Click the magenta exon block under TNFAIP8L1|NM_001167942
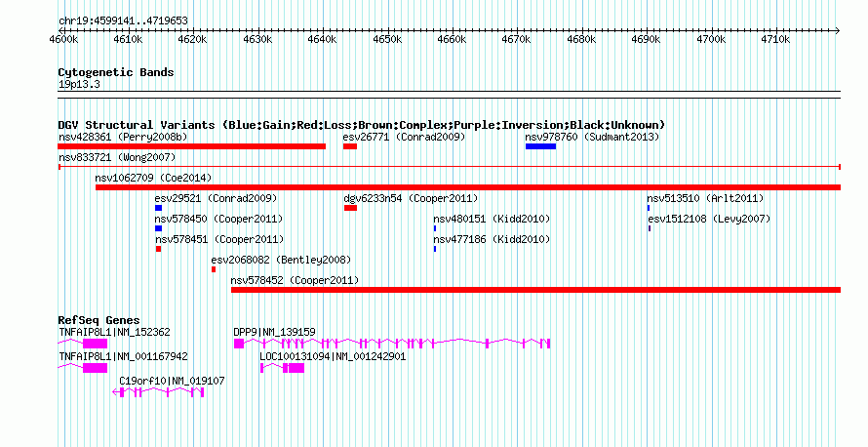868x447 pixels. [95, 368]
